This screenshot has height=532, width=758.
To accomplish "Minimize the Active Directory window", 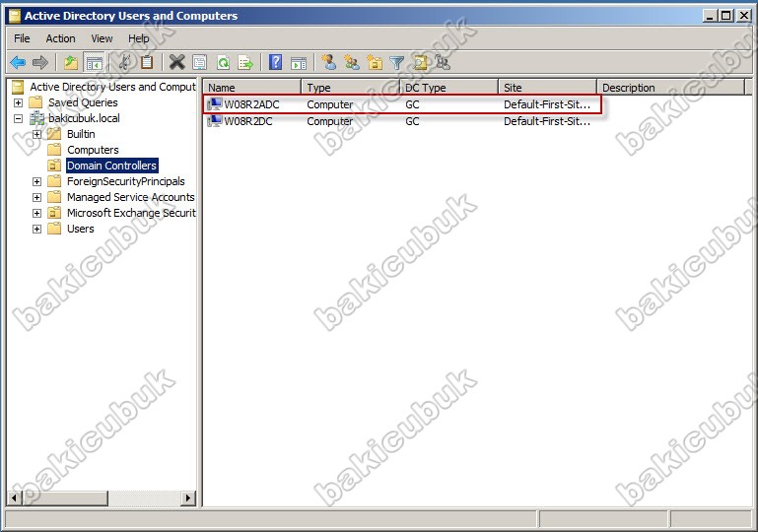I will click(710, 16).
